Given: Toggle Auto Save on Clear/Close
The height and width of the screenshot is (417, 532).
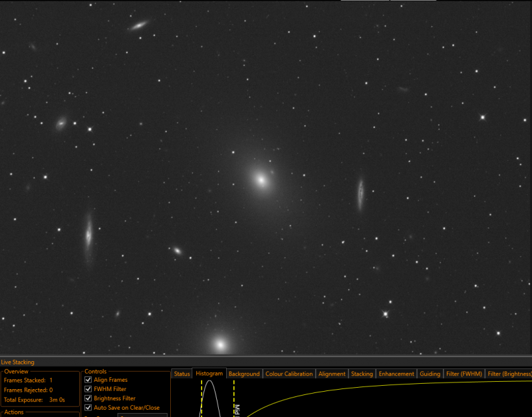Looking at the screenshot, I should pos(88,408).
